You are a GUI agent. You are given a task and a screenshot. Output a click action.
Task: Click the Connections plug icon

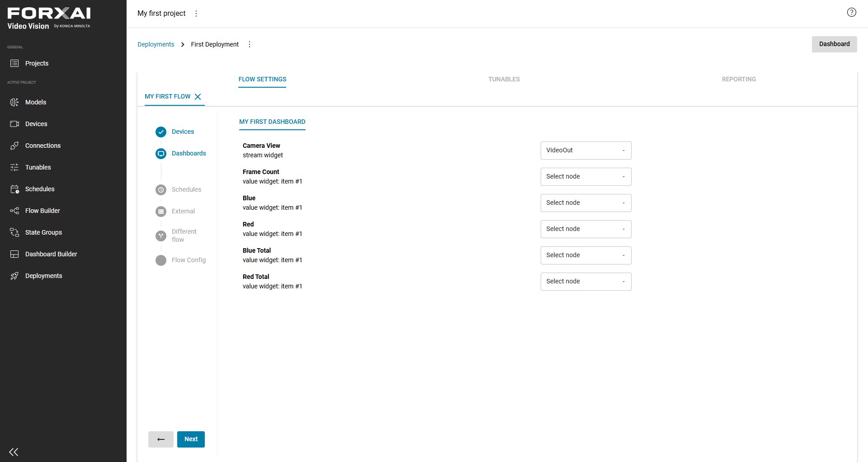coord(14,146)
